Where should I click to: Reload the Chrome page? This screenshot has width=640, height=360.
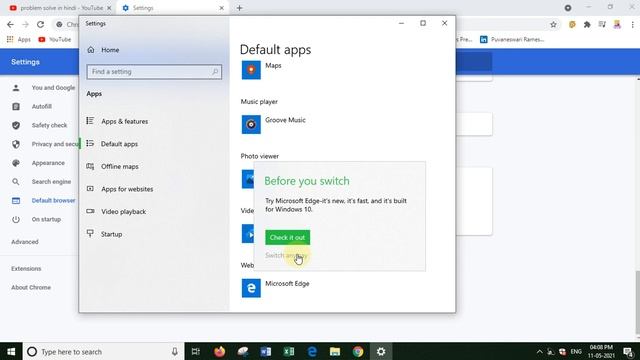[40, 24]
